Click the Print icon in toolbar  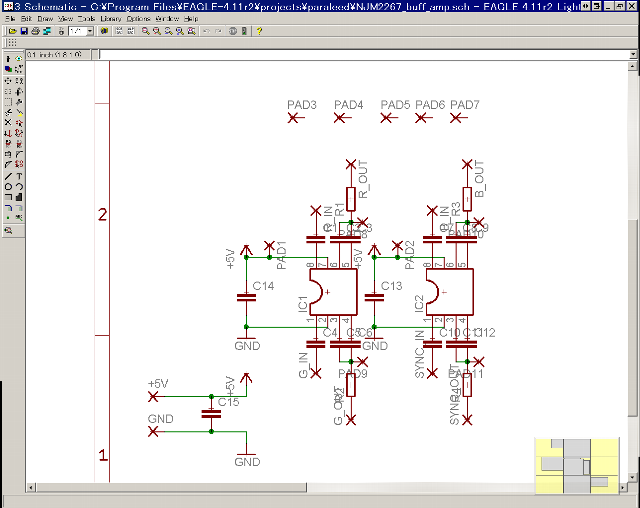coord(34,31)
